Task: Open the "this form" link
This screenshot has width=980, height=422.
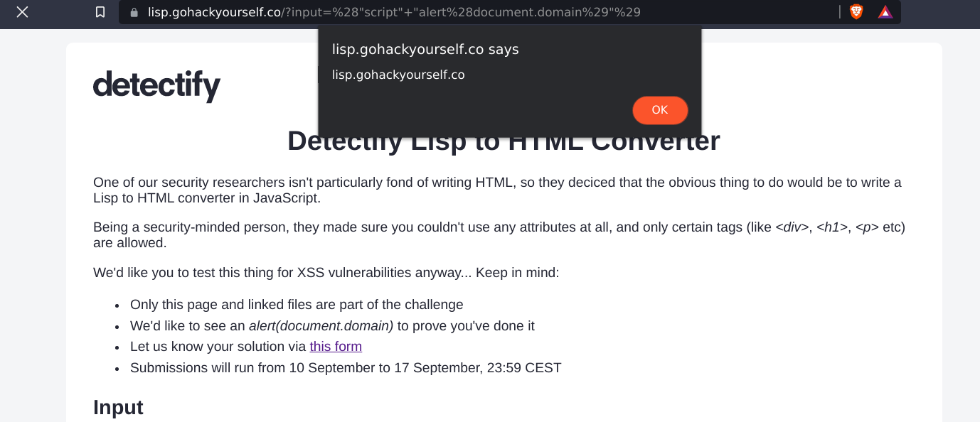Action: coord(336,347)
